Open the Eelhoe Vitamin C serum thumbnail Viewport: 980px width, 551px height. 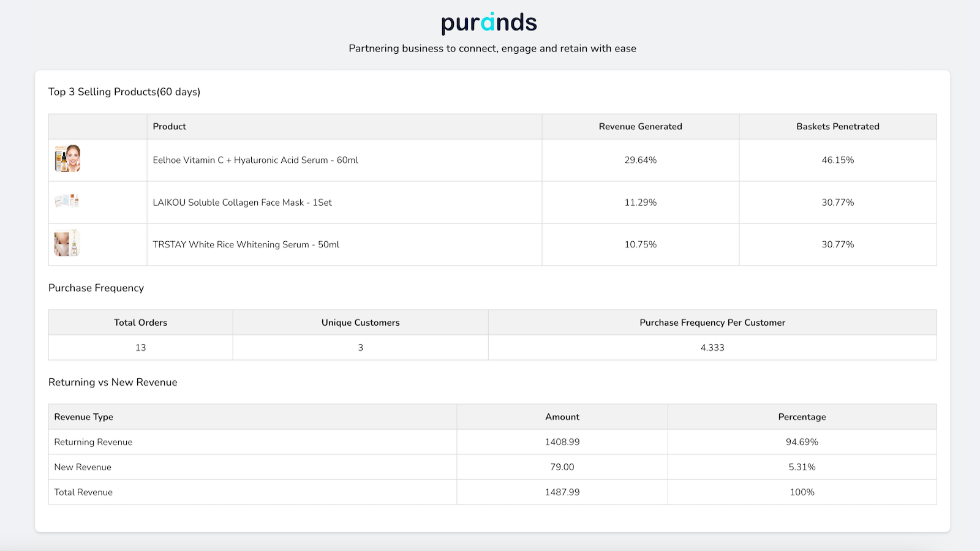coord(67,159)
